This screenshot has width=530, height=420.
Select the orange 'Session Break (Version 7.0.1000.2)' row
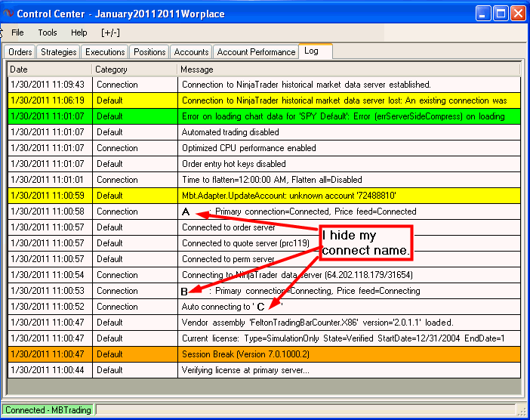[x=264, y=354]
